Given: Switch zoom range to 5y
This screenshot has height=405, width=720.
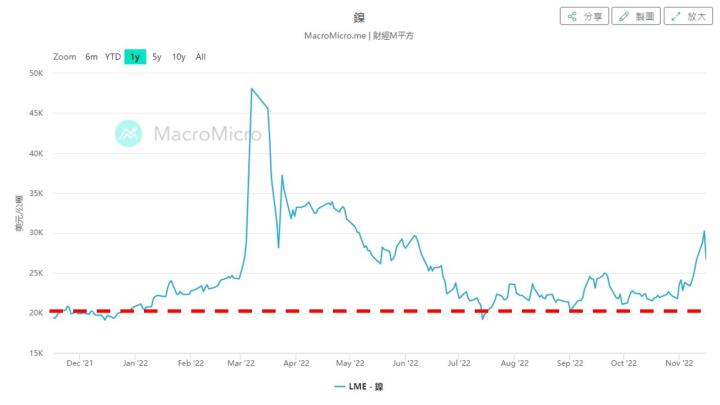Looking at the screenshot, I should click(157, 57).
